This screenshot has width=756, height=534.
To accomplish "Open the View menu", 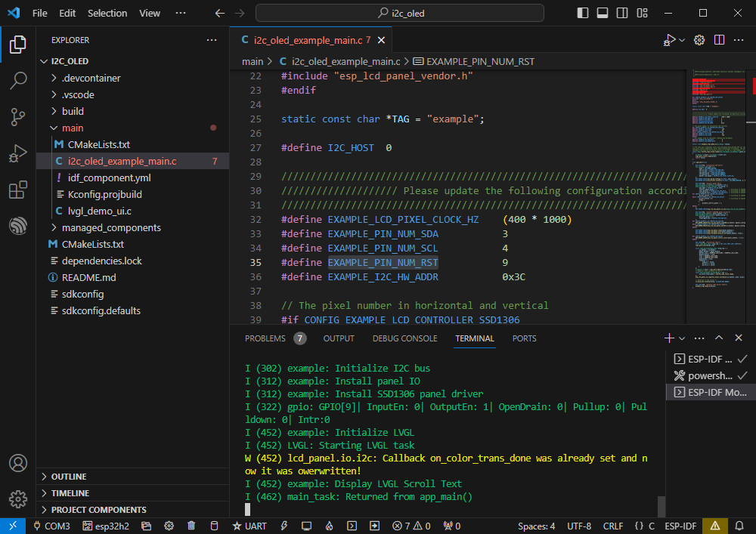I will 150,13.
